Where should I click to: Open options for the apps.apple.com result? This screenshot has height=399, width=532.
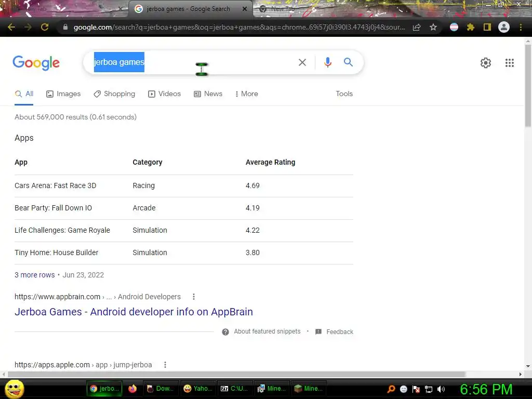coord(165,365)
